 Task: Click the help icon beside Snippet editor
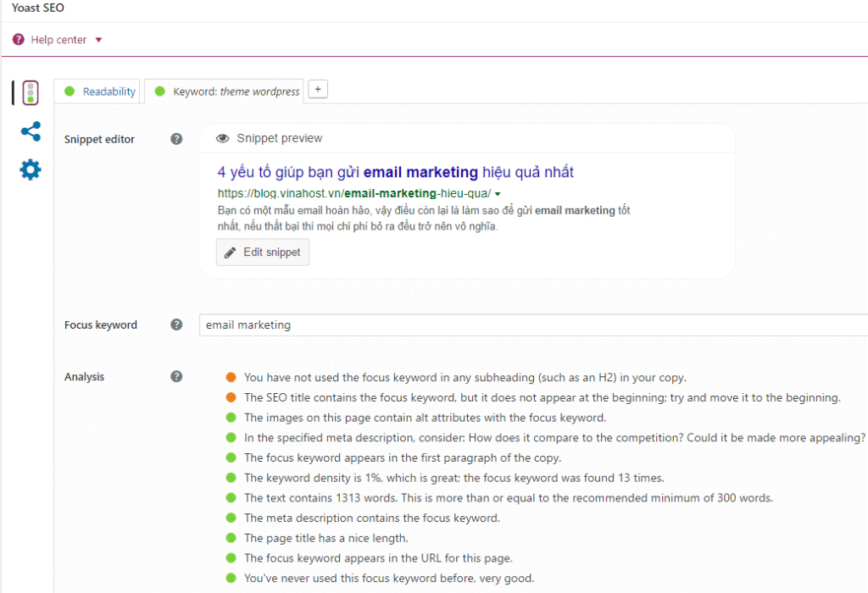click(x=176, y=139)
